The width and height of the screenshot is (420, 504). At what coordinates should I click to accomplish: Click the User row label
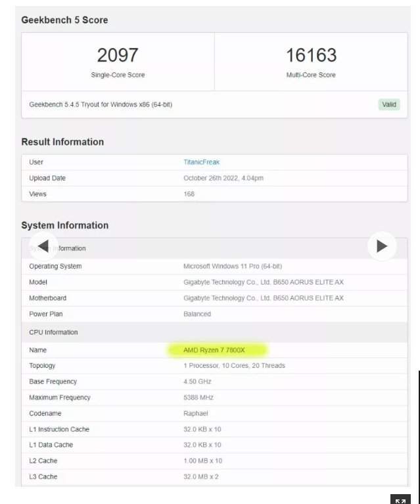click(36, 162)
